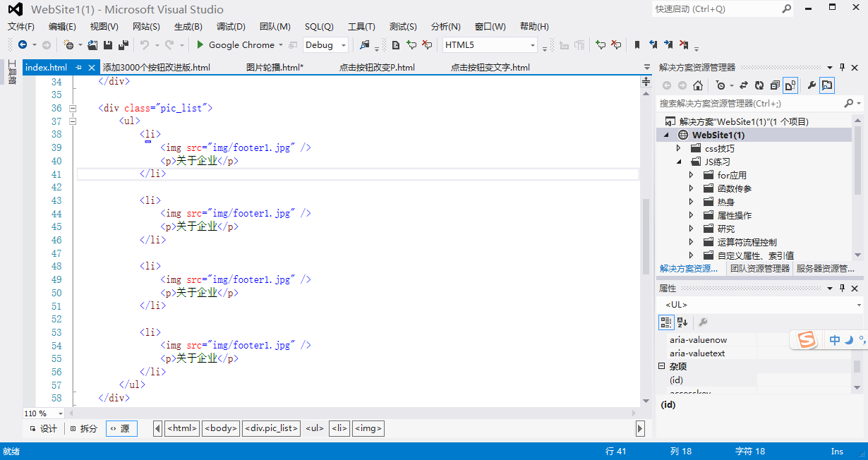Refresh the Solution Explorer tree
The image size is (868, 460).
click(x=759, y=85)
